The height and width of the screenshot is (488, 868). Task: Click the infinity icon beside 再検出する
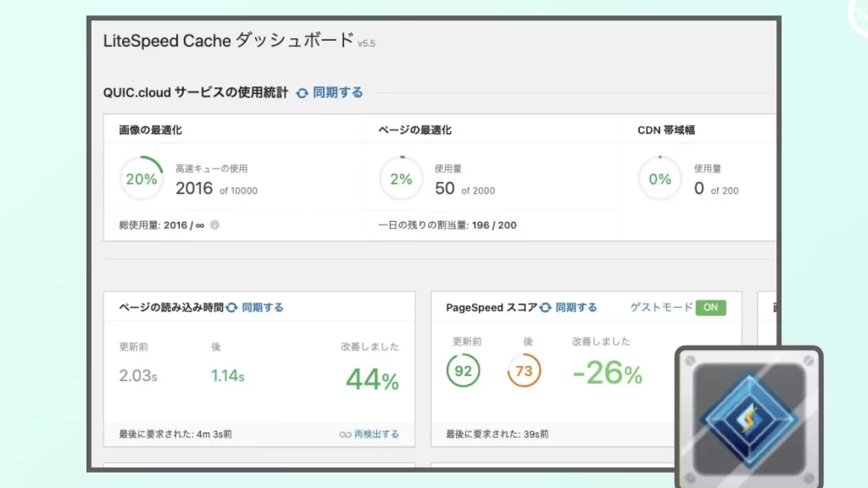click(346, 435)
